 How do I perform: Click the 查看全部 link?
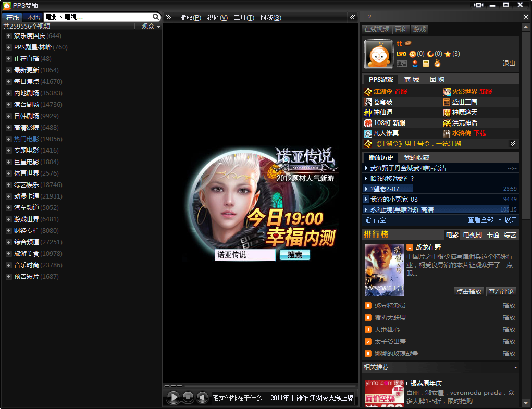click(x=480, y=220)
